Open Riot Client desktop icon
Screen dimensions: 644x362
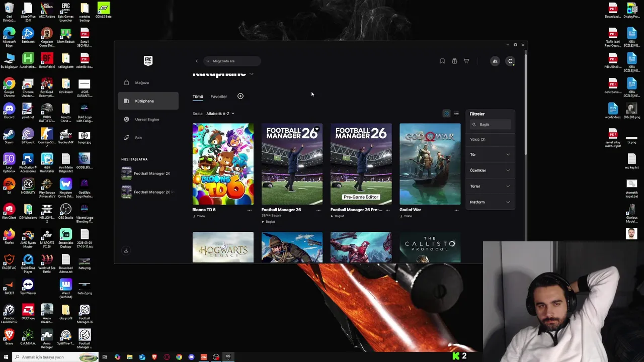click(x=9, y=211)
